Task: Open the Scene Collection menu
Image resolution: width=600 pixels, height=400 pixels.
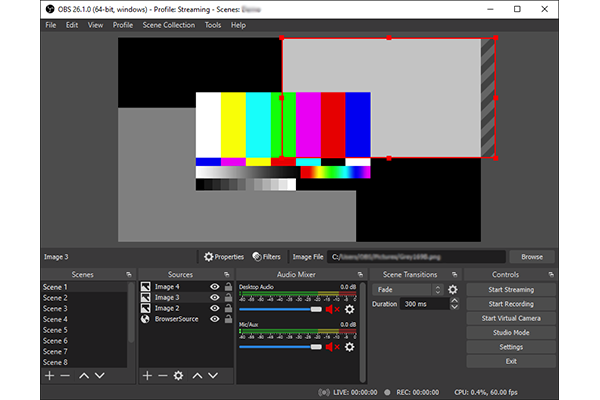Action: point(169,24)
